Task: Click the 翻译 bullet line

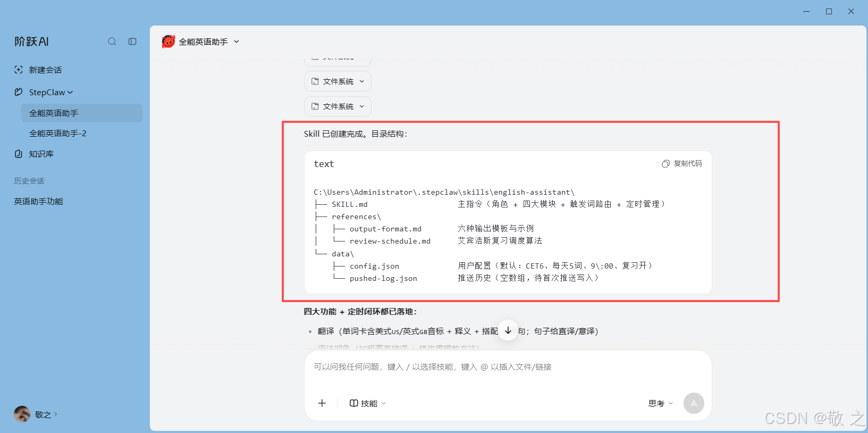Action: click(458, 331)
